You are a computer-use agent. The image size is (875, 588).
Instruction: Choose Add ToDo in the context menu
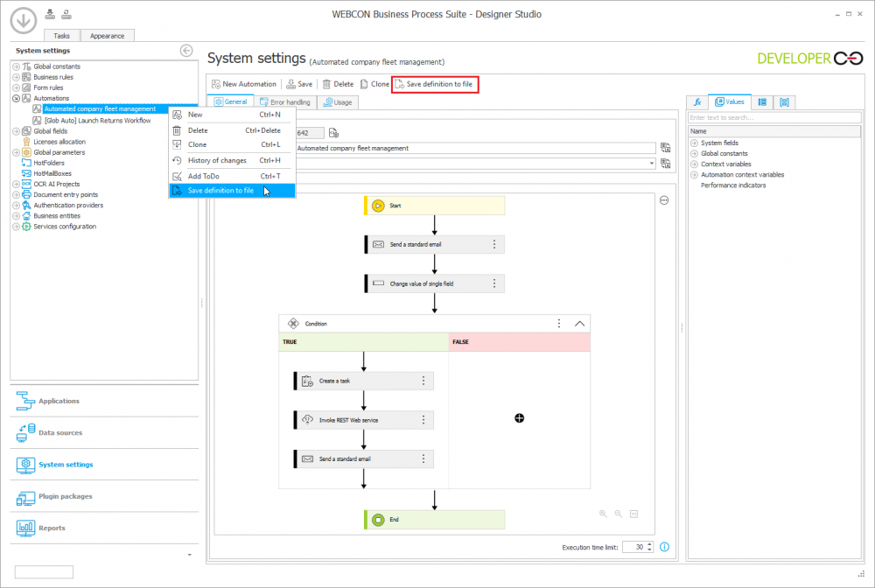coord(233,176)
